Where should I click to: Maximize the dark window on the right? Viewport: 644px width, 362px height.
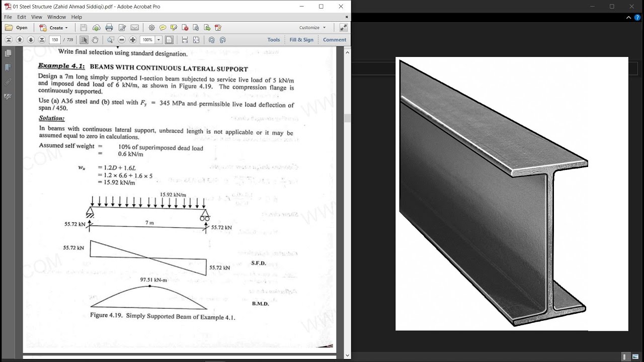click(612, 7)
